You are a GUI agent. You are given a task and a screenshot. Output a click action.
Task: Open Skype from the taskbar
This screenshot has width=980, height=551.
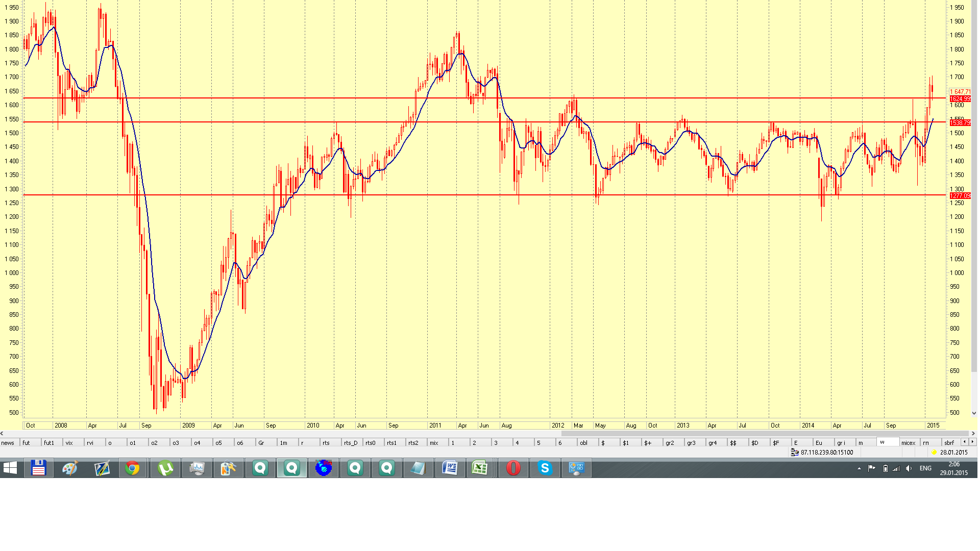(x=545, y=468)
